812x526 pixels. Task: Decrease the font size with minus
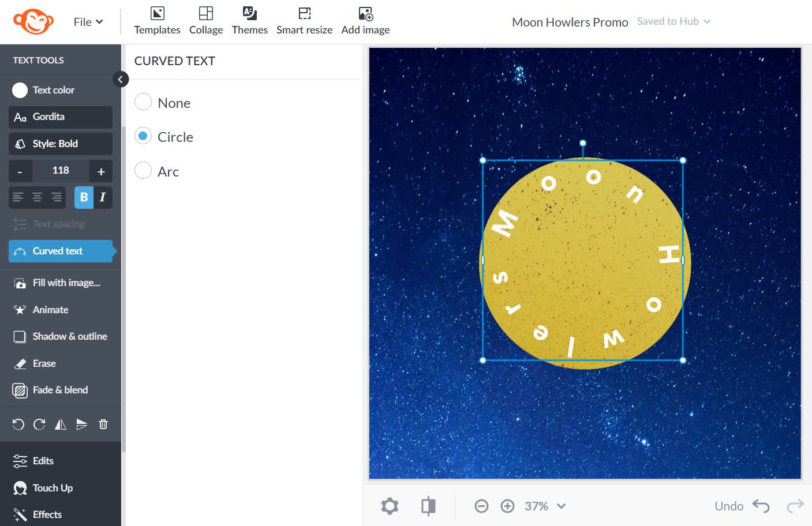20,171
